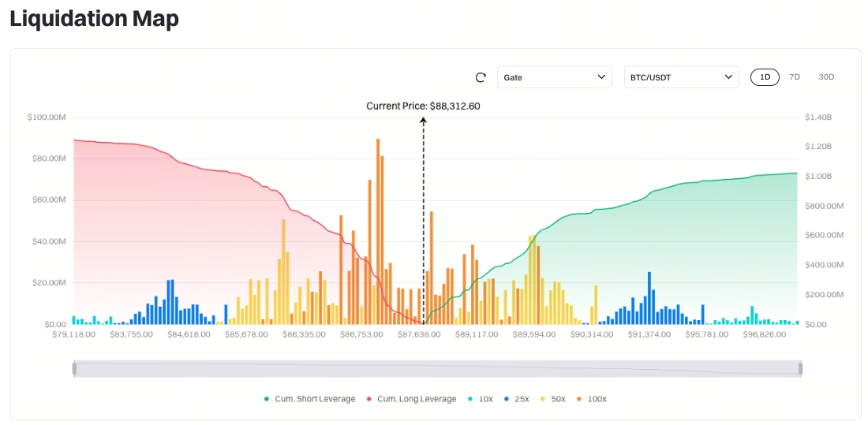Click the $91,374.00 x-axis label

pos(649,335)
